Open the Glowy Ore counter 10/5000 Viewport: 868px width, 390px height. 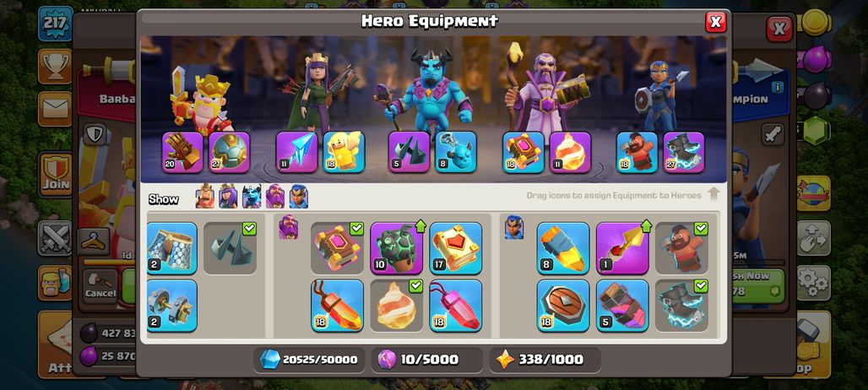426,360
